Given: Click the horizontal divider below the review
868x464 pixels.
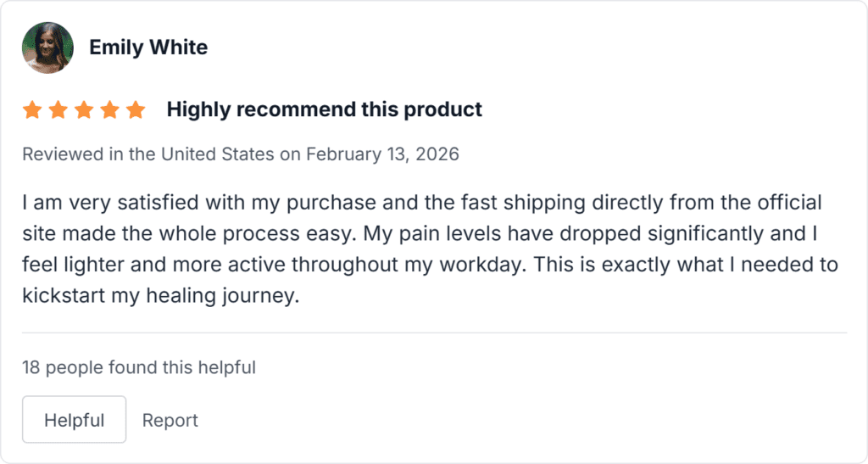Looking at the screenshot, I should pyautogui.click(x=434, y=333).
